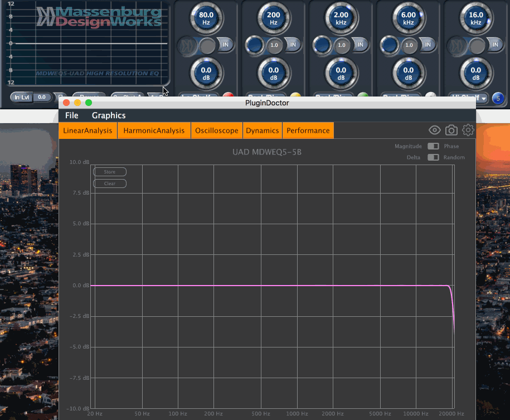Click the Delta label
510x420 pixels.
point(414,157)
